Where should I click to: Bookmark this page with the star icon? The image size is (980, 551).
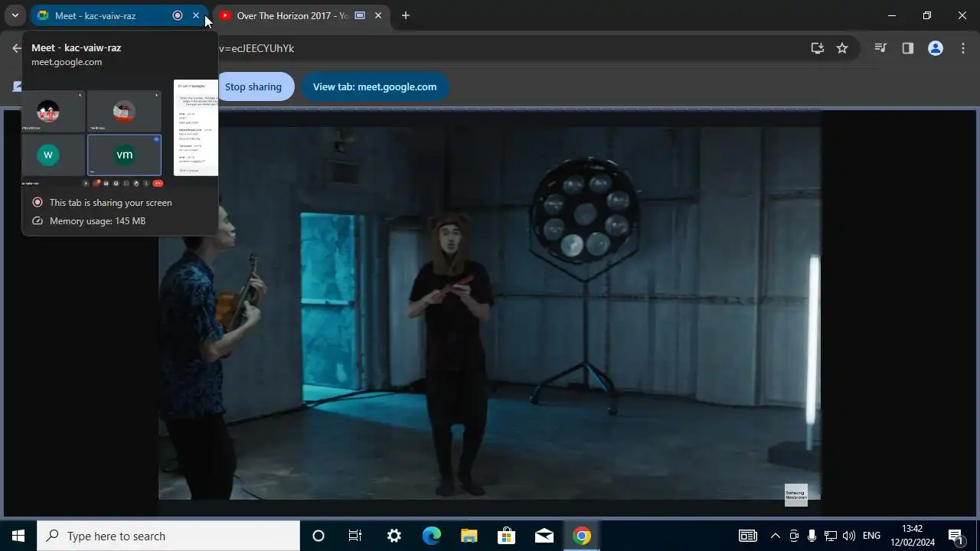[x=842, y=48]
